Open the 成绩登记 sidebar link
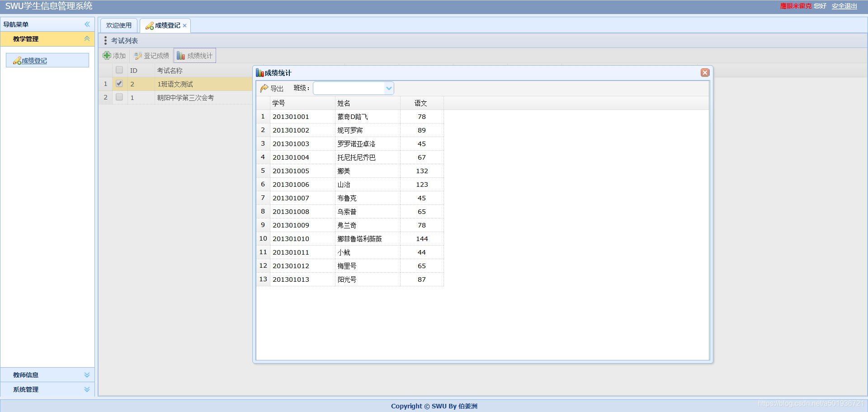This screenshot has height=412, width=868. [34, 61]
